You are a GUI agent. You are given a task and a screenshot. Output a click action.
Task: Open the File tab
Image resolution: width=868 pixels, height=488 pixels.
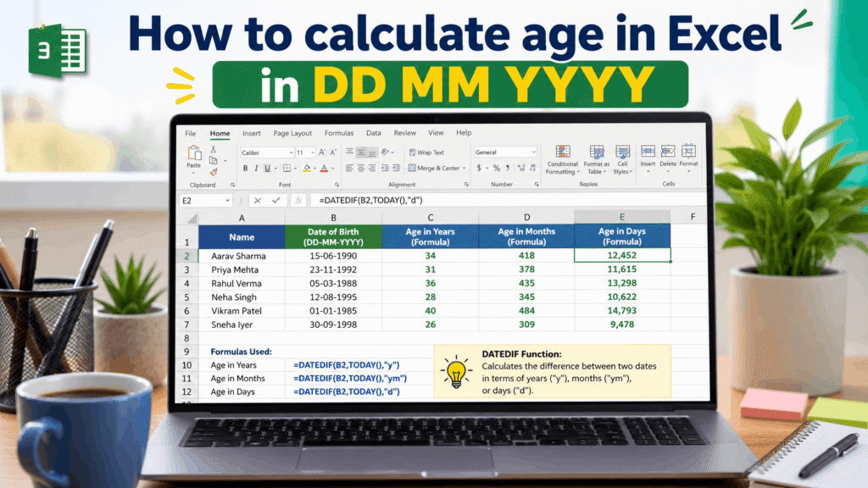click(191, 133)
